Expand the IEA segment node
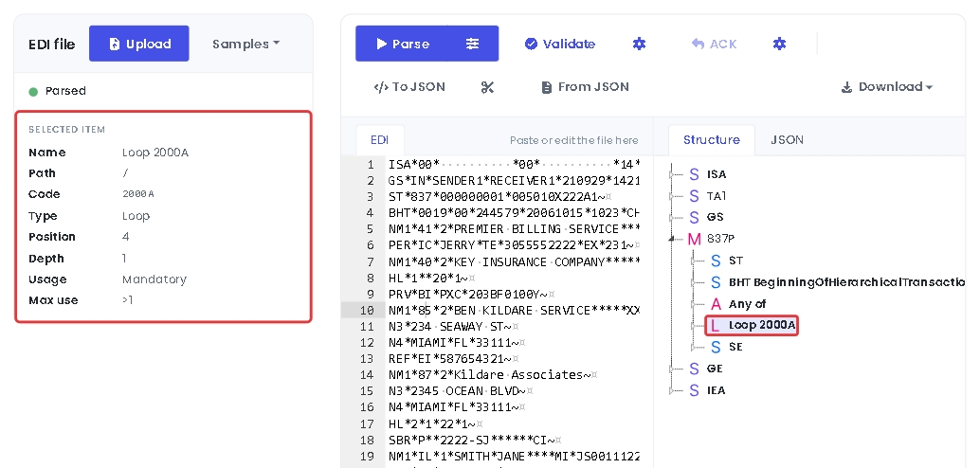 (x=673, y=390)
